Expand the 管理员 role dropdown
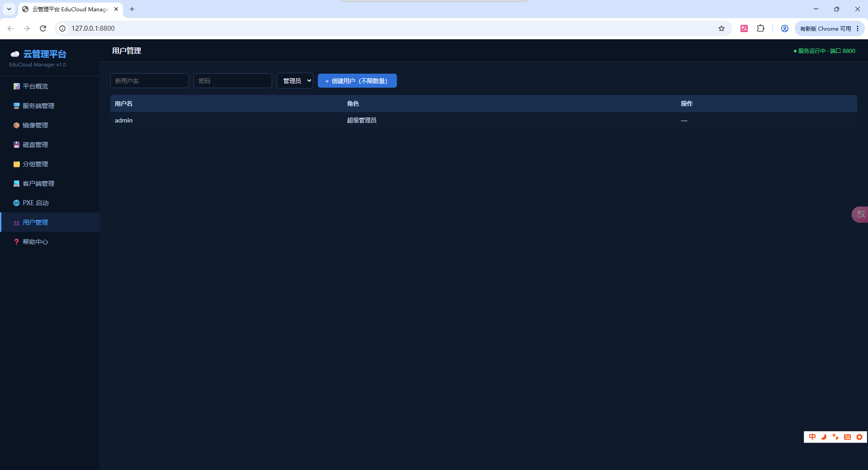Screen dimensions: 868x470 click(295, 81)
